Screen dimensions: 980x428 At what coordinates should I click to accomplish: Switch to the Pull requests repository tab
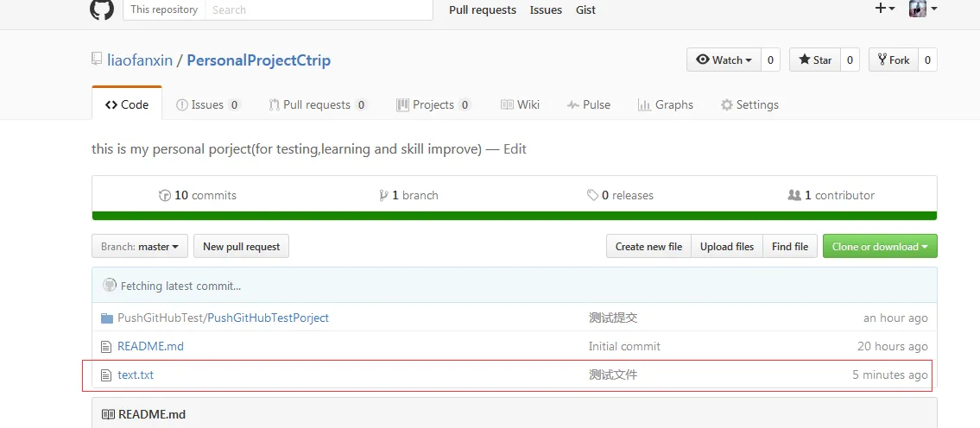[x=318, y=105]
